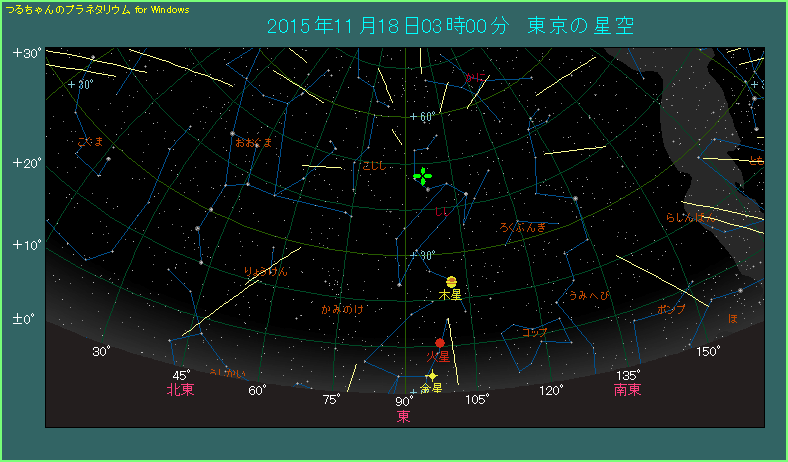Click the red Mars planet icon

[x=440, y=343]
